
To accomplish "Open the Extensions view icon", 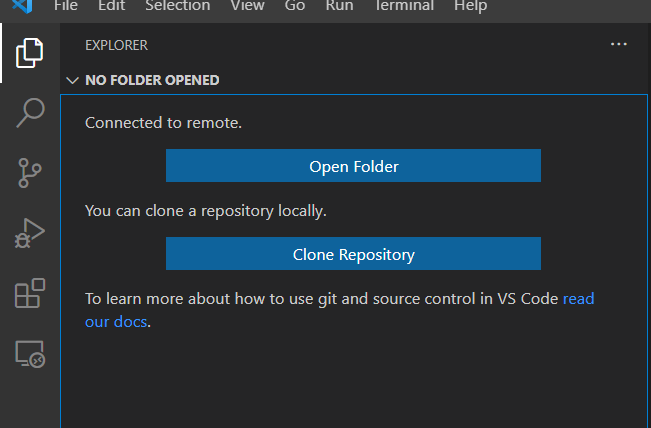I will pos(30,294).
